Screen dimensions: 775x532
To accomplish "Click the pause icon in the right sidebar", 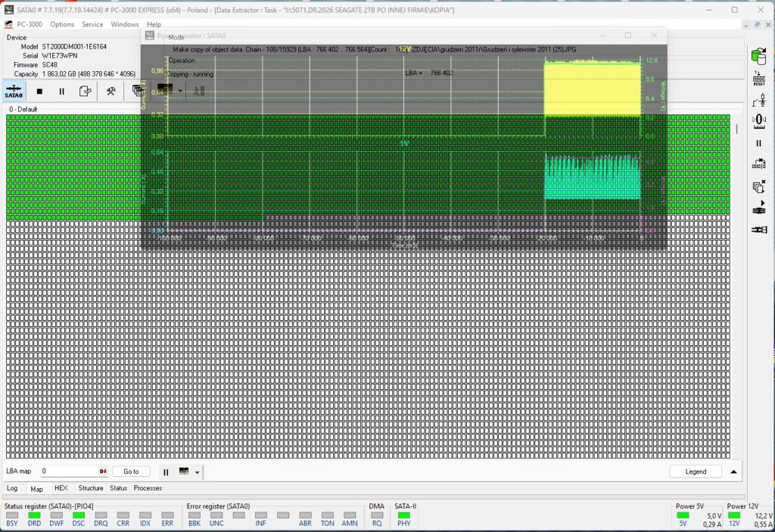I will 758,143.
